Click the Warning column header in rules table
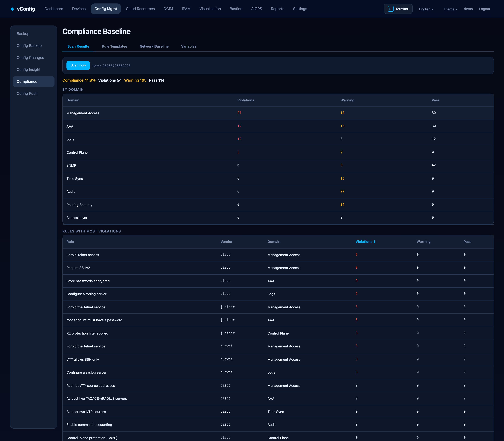Image resolution: width=504 pixels, height=441 pixels. tap(423, 242)
